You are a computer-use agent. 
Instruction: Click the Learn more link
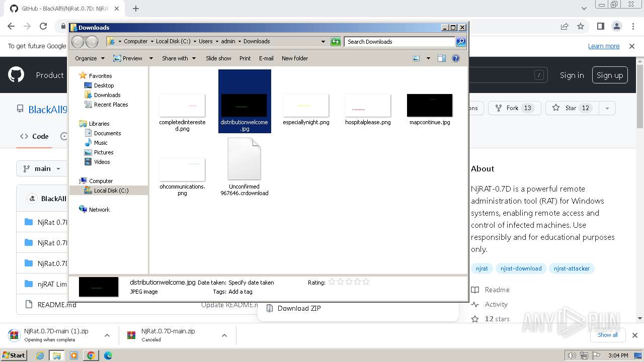604,46
